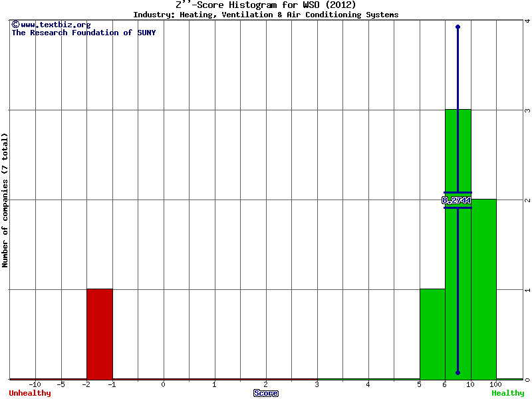This screenshot has width=532, height=399.
Task: Select the tall green bar between 6 and 10
Action: [x=458, y=244]
